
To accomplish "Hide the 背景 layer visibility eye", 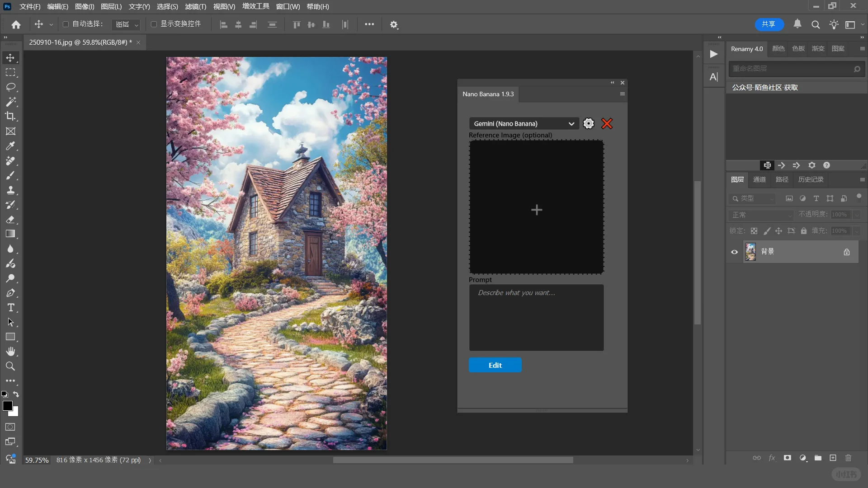I will pos(734,252).
